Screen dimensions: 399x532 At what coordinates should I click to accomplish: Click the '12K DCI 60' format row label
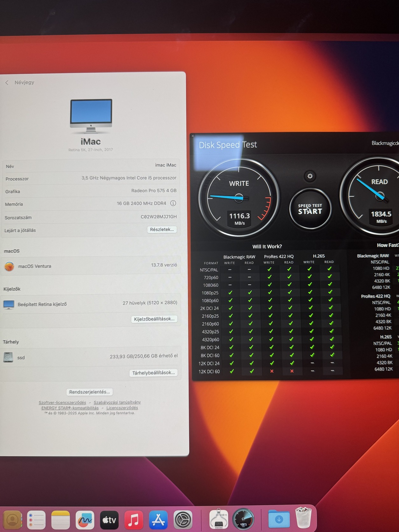pos(209,371)
